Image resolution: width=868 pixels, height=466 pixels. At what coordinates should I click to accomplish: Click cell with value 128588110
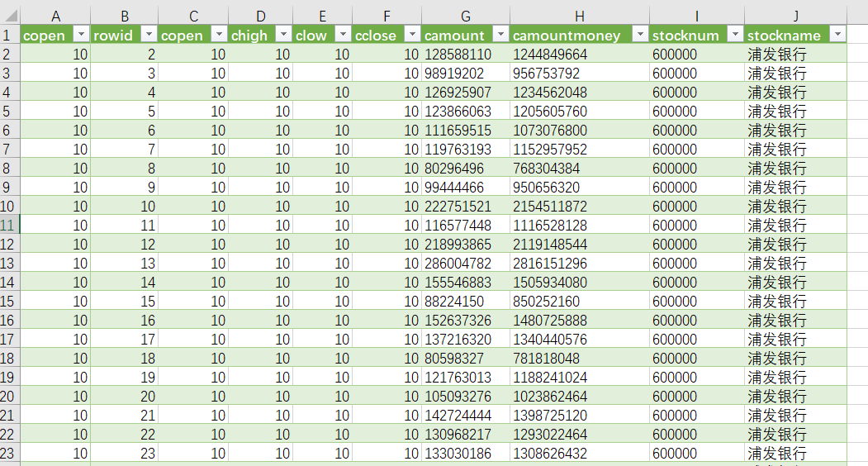(466, 55)
